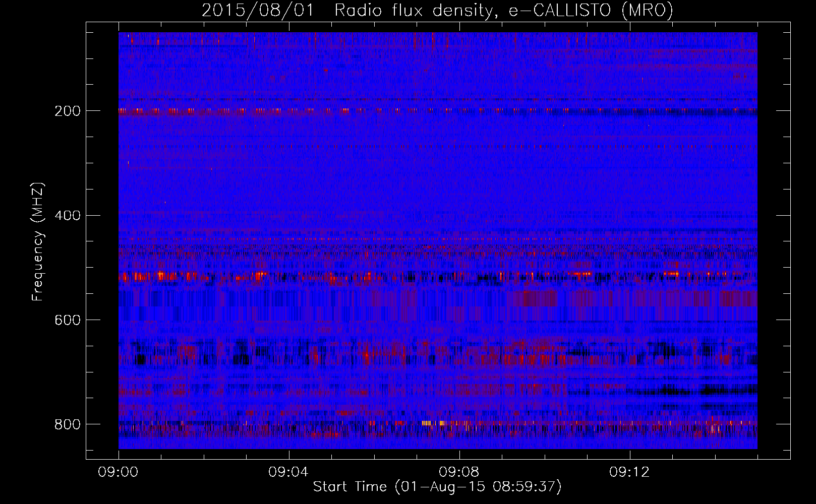Click the 200 frequency tick label
Viewport: 816px width, 504px height.
[68, 111]
